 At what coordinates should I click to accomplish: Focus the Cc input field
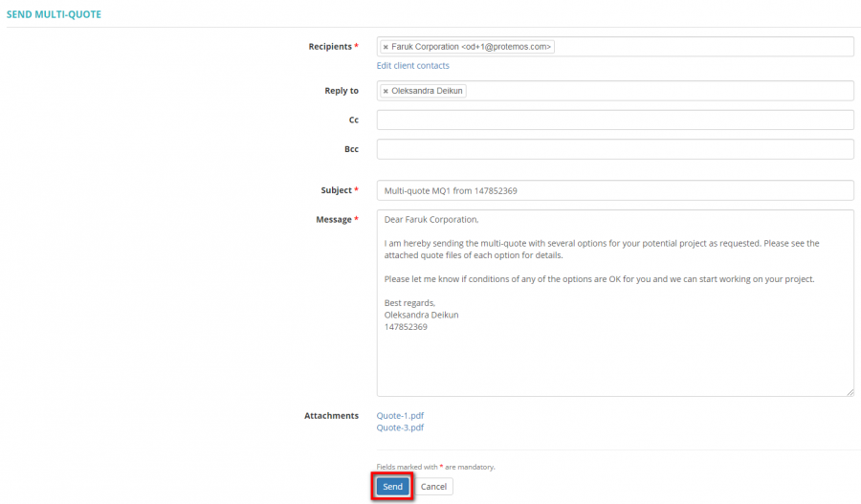[614, 120]
